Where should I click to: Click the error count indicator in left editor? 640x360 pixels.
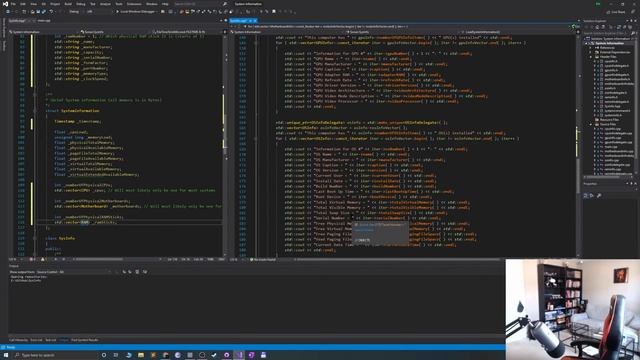click(32, 259)
